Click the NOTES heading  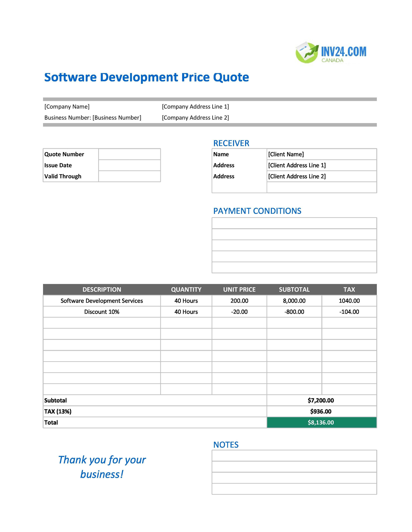(226, 445)
